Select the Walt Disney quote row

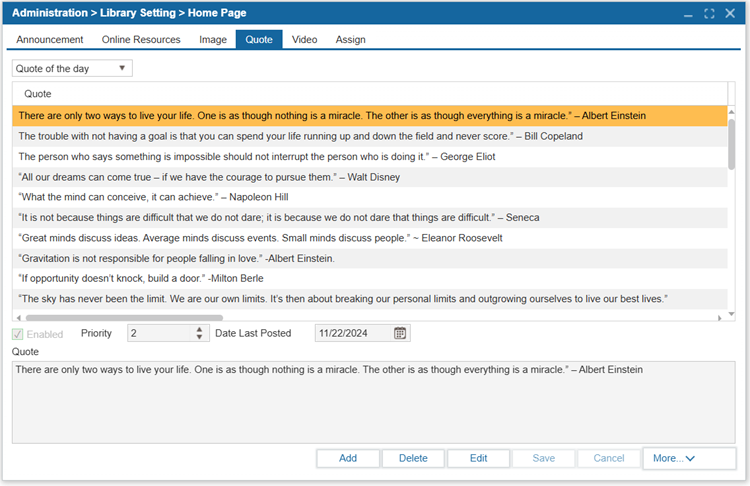370,177
